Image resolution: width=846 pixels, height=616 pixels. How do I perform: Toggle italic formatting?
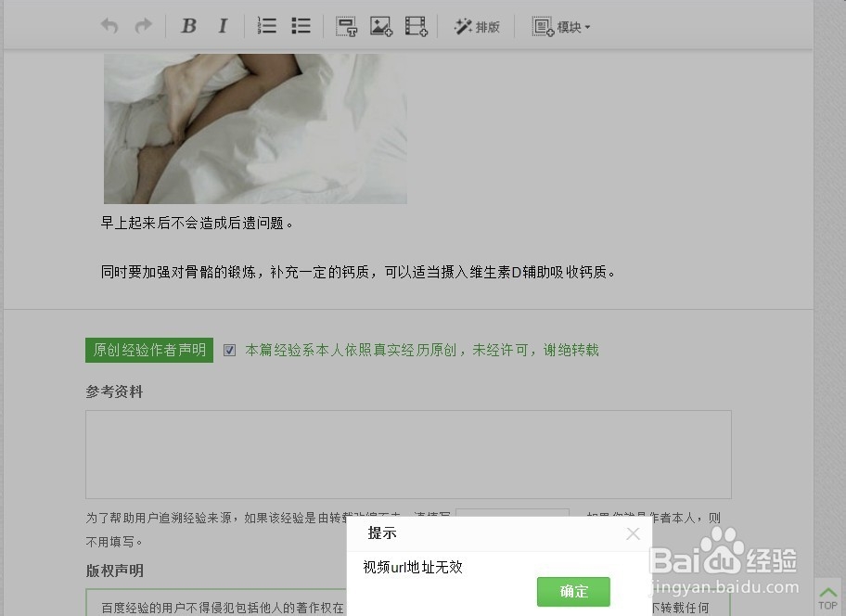point(222,26)
